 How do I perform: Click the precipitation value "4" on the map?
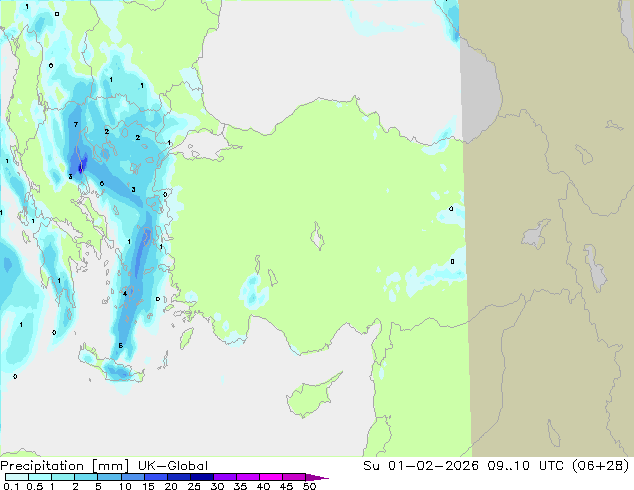point(125,294)
